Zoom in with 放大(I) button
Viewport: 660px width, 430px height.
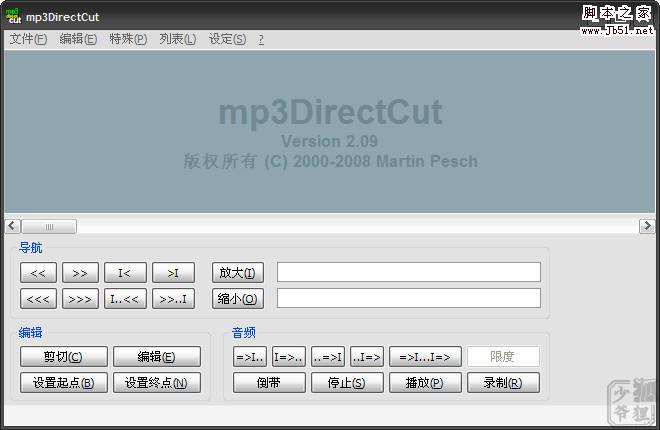[238, 273]
